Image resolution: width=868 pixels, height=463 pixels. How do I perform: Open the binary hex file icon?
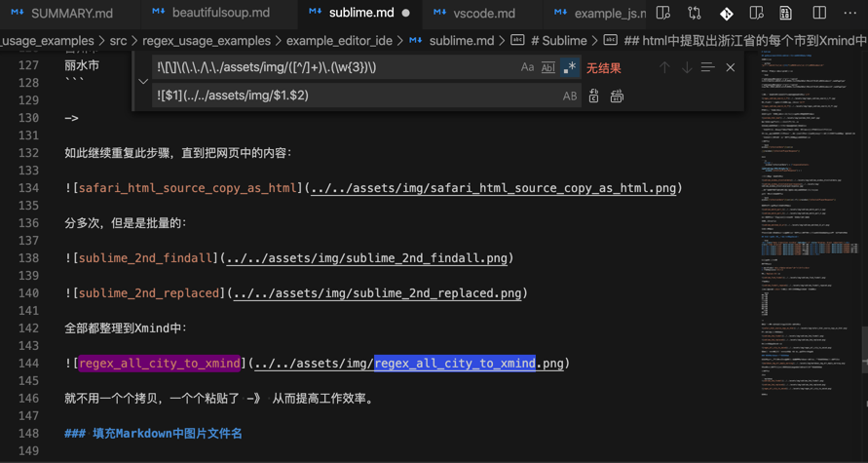pos(785,13)
